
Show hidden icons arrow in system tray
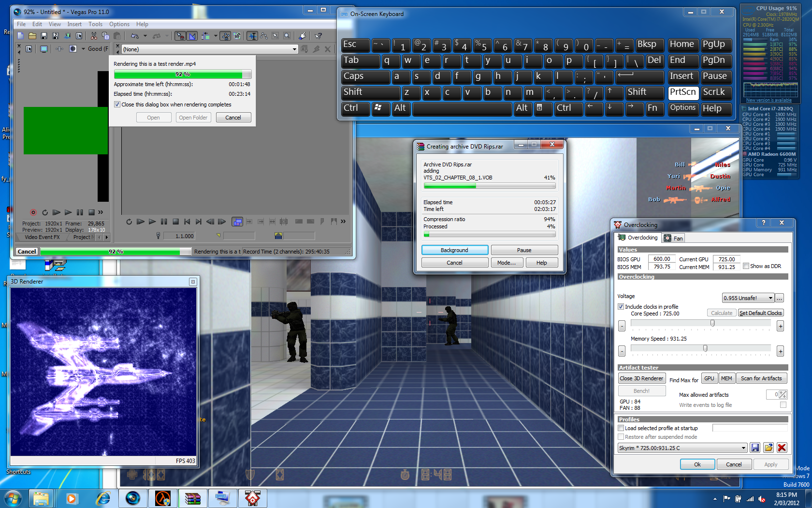coord(715,499)
